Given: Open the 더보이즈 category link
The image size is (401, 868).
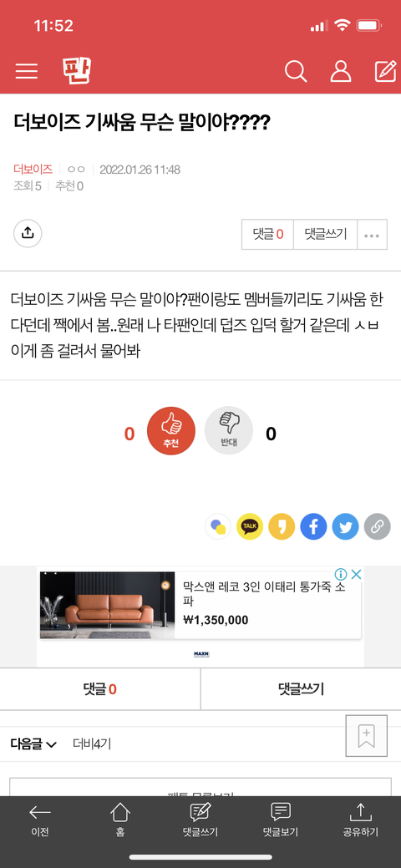Looking at the screenshot, I should coord(33,169).
